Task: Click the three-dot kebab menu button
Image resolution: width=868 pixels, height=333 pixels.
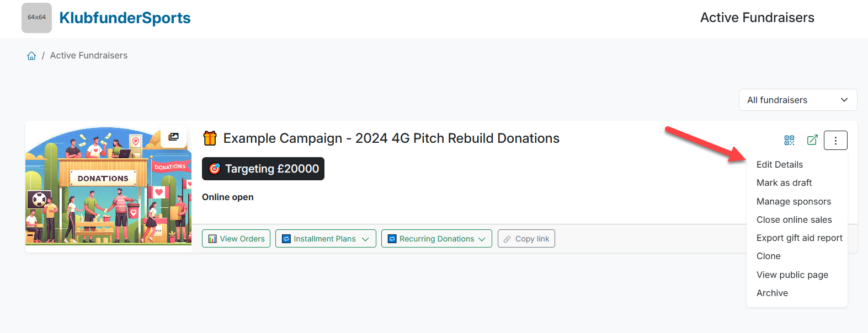Action: pyautogui.click(x=835, y=141)
